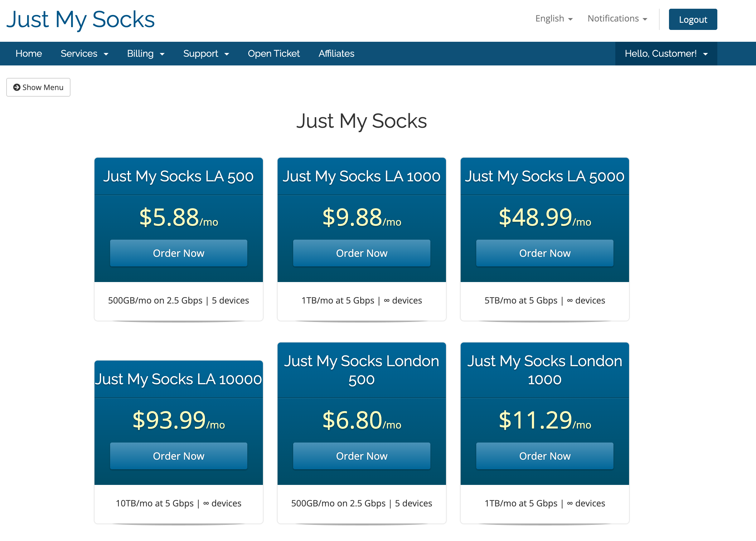Click the Show Menu arrow icon
The height and width of the screenshot is (541, 756).
point(17,87)
